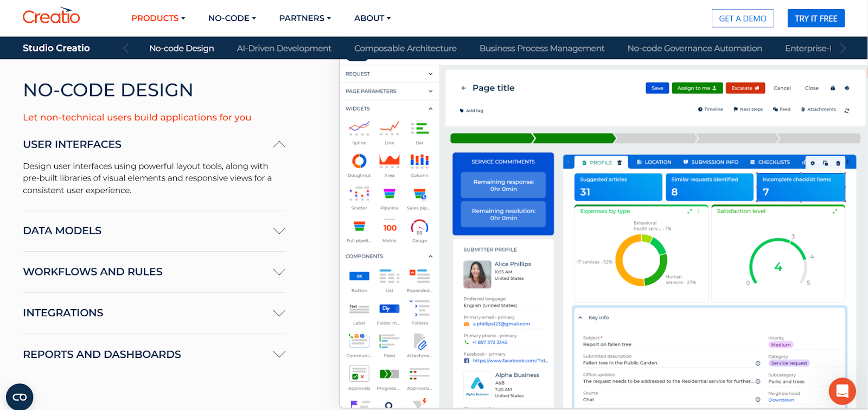Image resolution: width=868 pixels, height=410 pixels.
Task: Click the Cancel button
Action: pos(782,88)
